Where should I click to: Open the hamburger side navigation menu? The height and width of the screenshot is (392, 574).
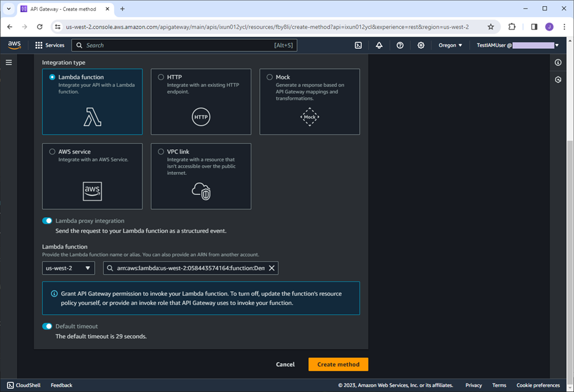tap(9, 62)
